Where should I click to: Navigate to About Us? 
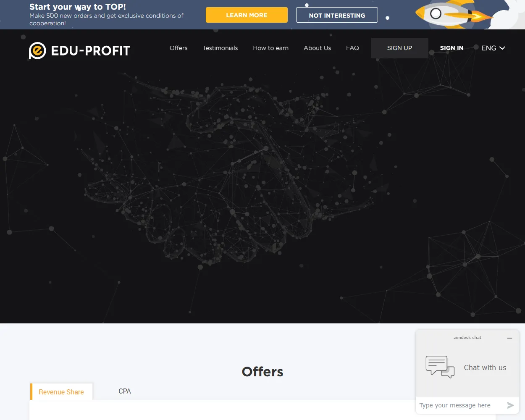317,48
